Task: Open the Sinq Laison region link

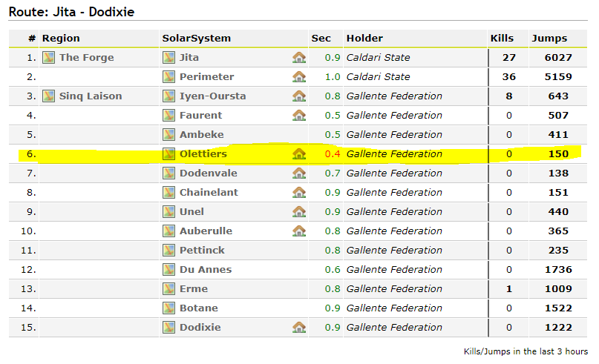Action: pos(91,96)
